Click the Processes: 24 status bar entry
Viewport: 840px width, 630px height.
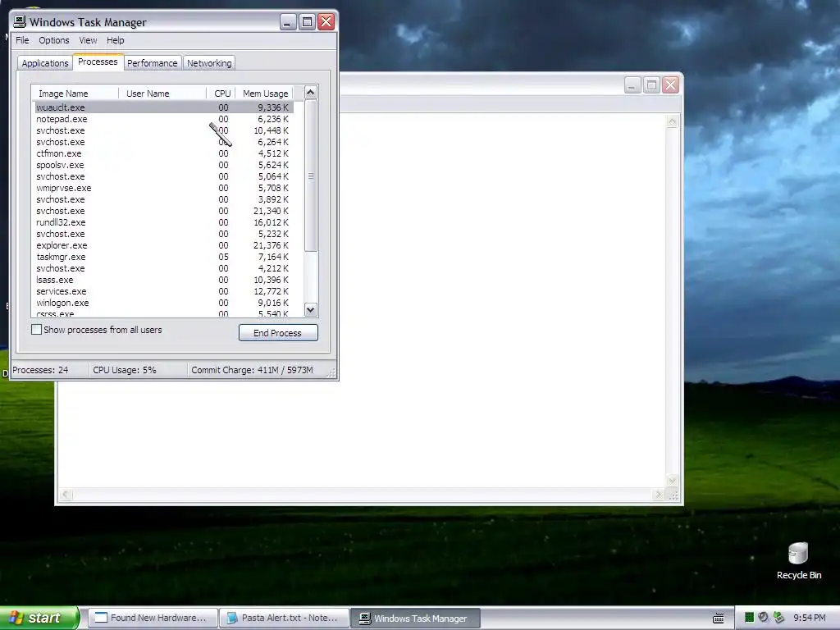(x=50, y=370)
